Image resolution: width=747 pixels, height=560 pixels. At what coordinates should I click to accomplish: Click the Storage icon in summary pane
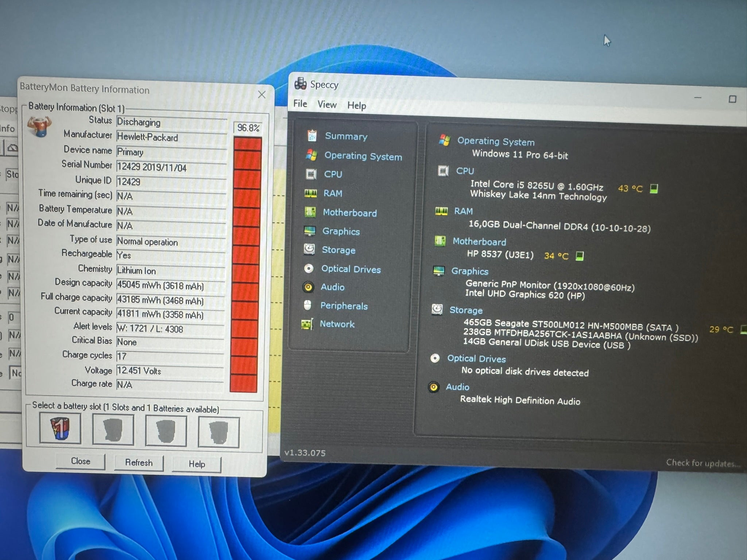tap(437, 310)
